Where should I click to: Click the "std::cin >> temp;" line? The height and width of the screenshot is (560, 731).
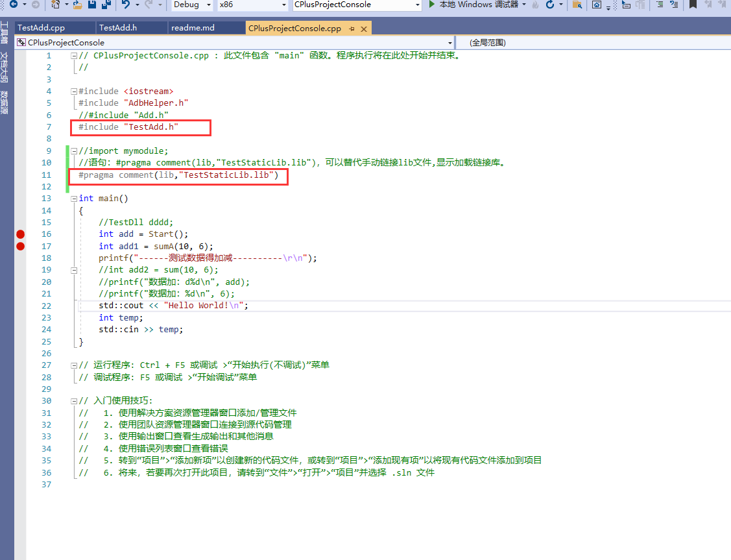[x=141, y=330]
